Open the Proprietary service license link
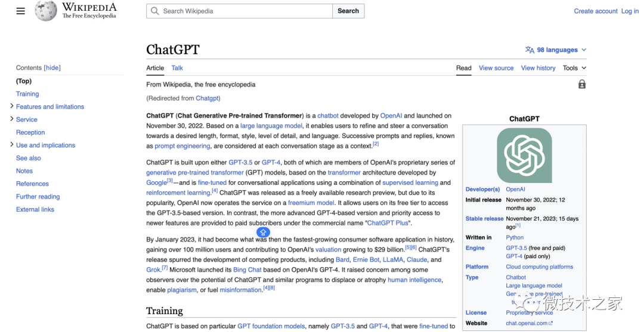644x332 pixels. click(530, 313)
